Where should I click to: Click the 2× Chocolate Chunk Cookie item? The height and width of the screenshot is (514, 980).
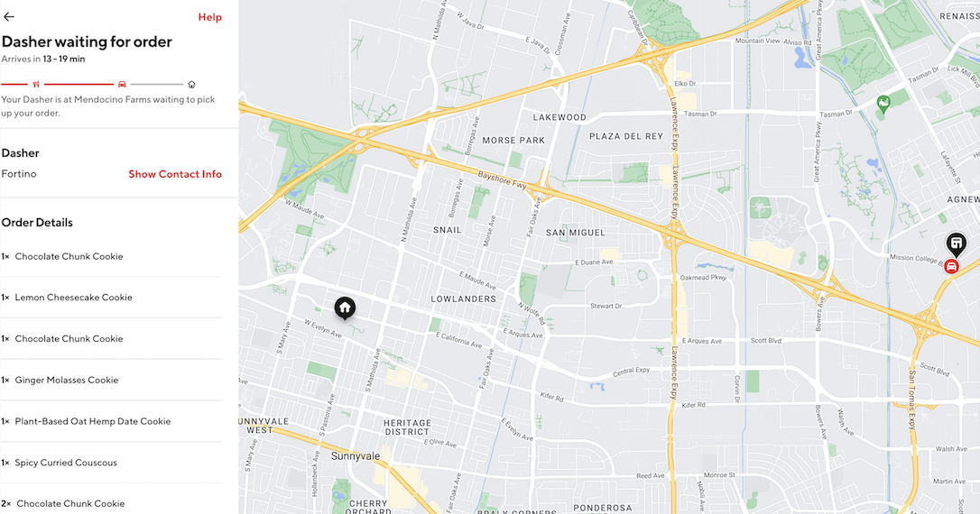coord(111,503)
